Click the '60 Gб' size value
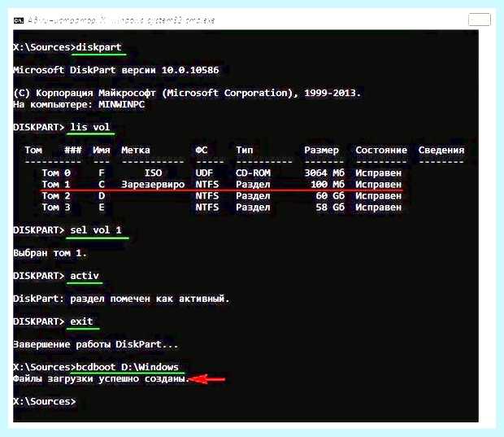The image size is (504, 437). coord(330,196)
